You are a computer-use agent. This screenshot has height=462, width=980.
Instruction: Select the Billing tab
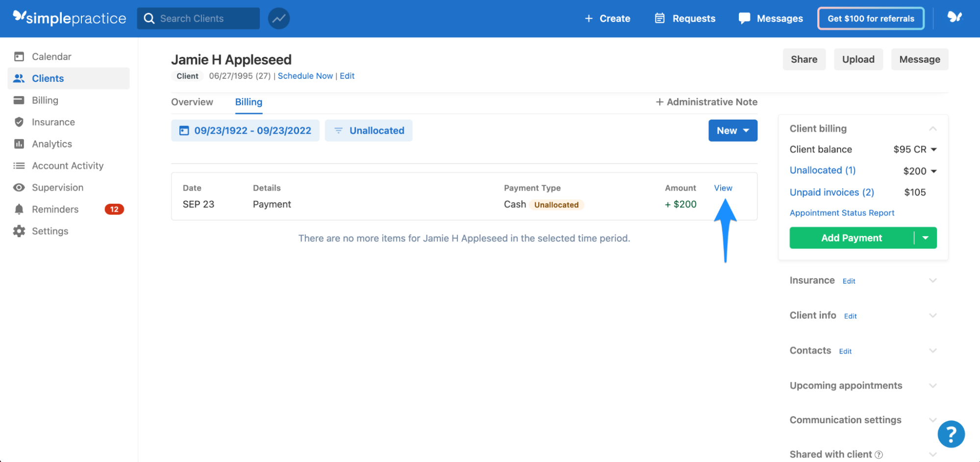click(x=248, y=102)
